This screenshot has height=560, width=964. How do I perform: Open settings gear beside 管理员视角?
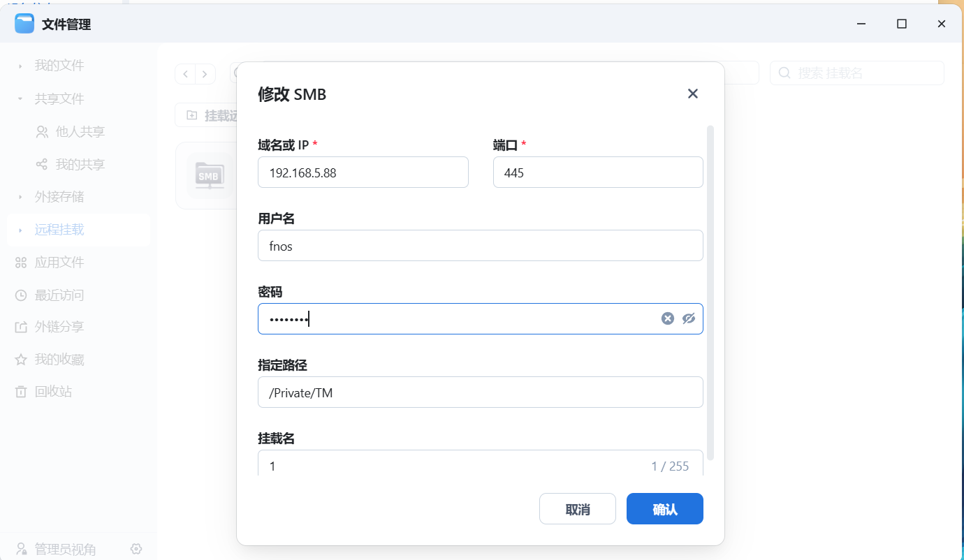coord(136,549)
